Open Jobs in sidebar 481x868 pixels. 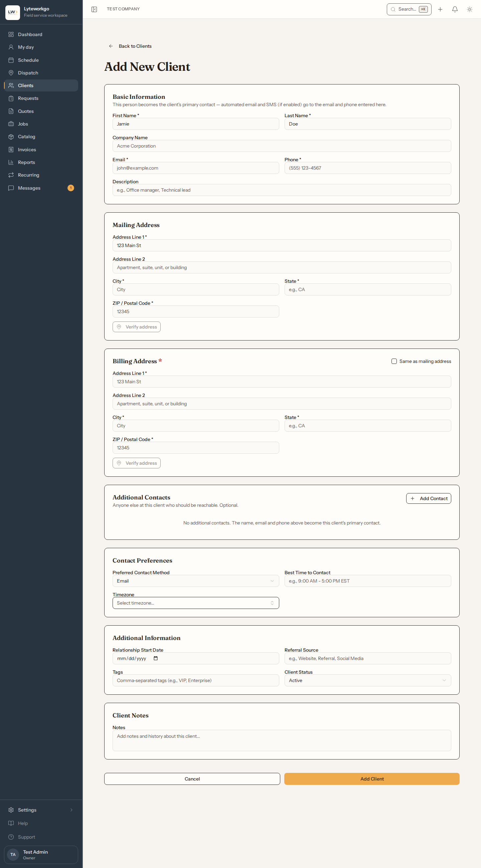(41, 124)
